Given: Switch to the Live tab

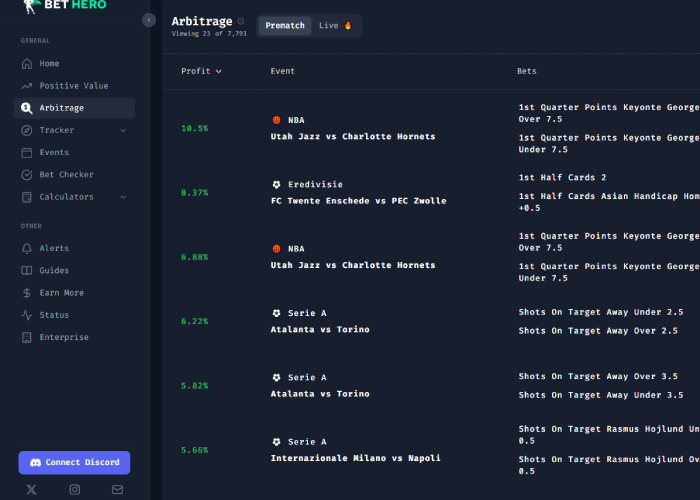Looking at the screenshot, I should 335,25.
